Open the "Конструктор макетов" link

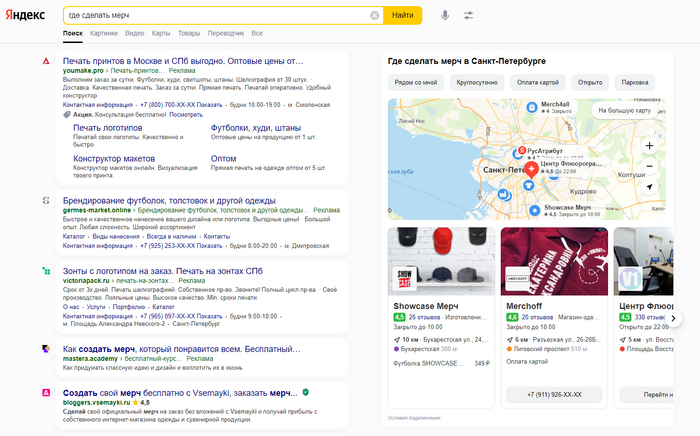tap(114, 158)
